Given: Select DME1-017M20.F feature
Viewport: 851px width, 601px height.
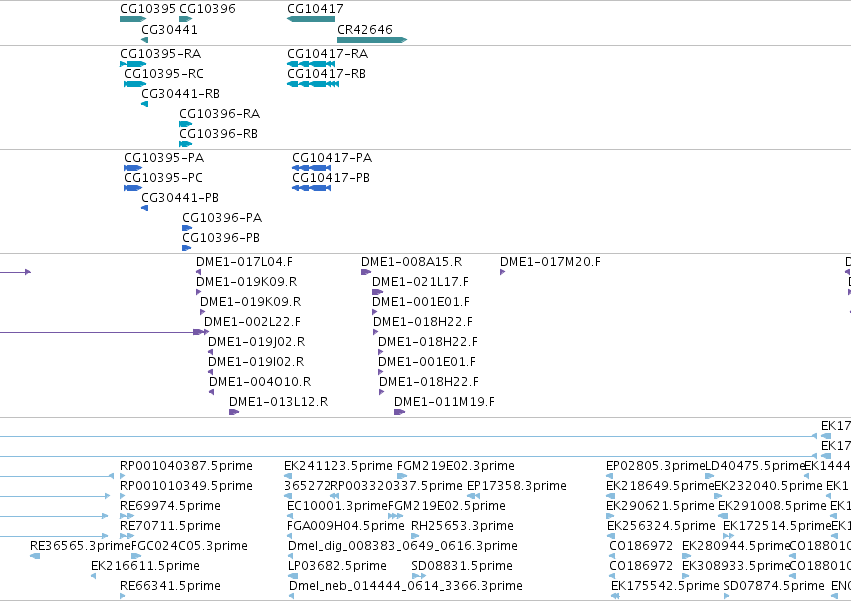Looking at the screenshot, I should coord(503,272).
